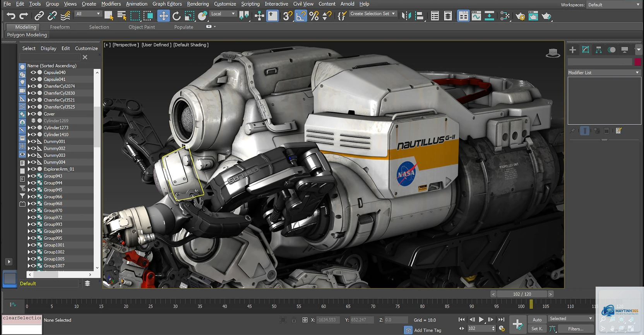
Task: Click the Bind to Space Warp icon
Action: (x=65, y=16)
